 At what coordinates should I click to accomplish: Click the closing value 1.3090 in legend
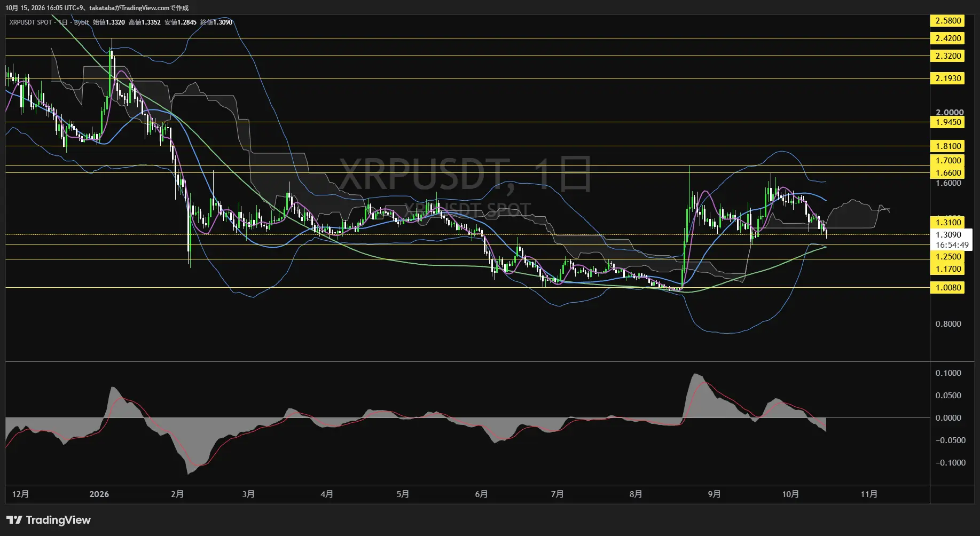tap(223, 22)
